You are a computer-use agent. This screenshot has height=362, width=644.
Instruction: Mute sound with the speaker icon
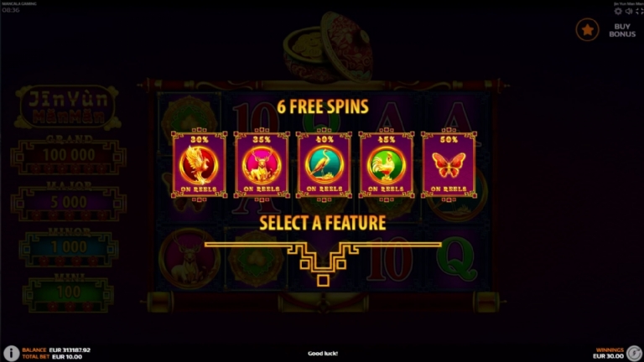[x=629, y=12]
